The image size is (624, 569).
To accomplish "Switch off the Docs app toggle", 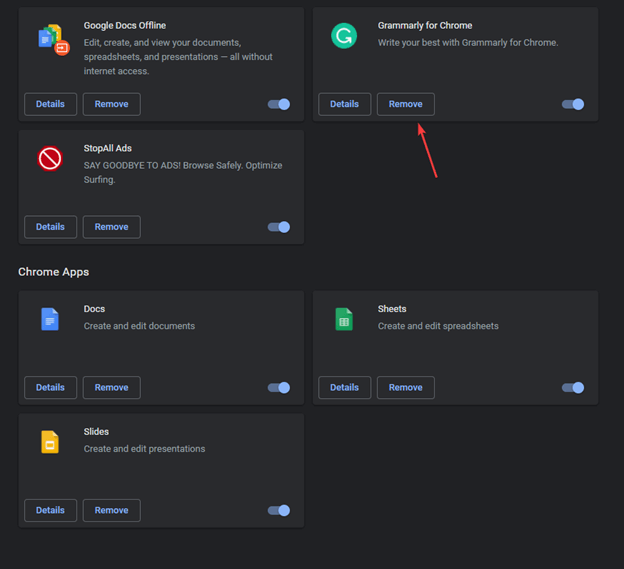I will click(x=279, y=388).
